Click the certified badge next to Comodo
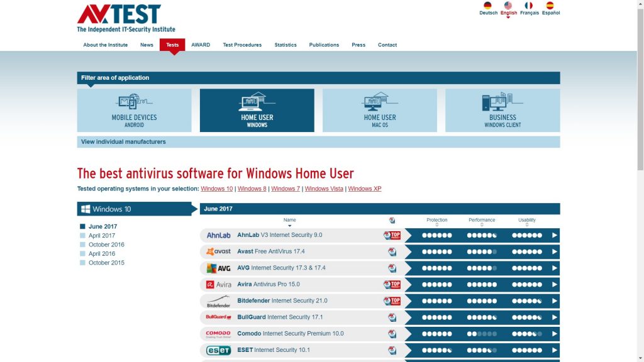 point(392,334)
